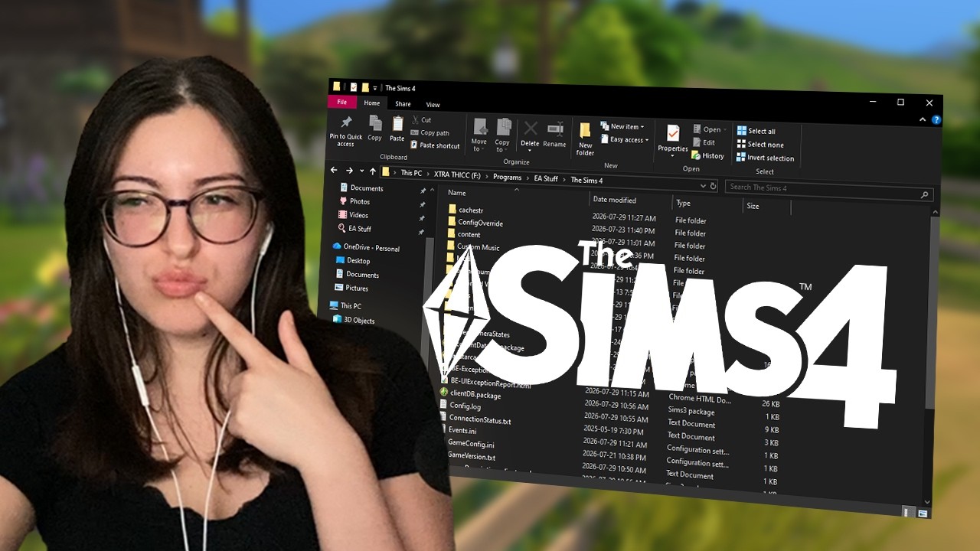Switch to the Home ribbon tab
Viewport: 980px width, 551px height.
point(372,103)
